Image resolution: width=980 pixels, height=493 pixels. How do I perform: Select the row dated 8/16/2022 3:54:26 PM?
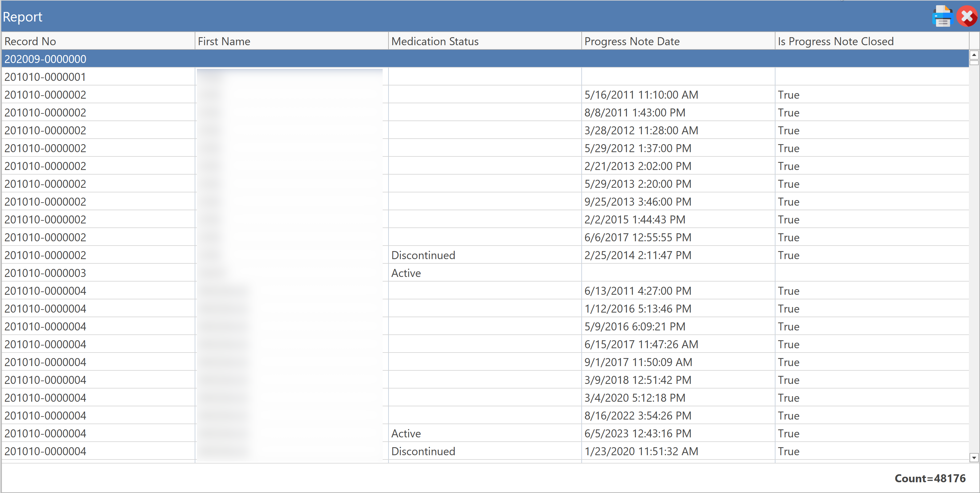click(638, 416)
